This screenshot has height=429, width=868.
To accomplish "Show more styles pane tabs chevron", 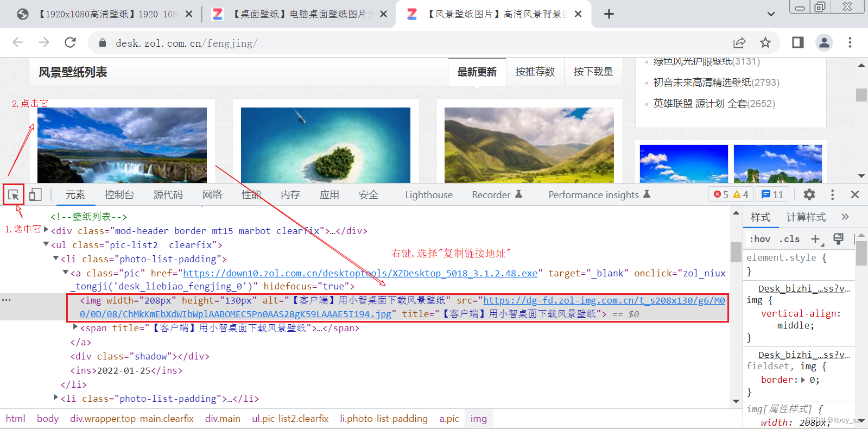I will click(x=845, y=217).
